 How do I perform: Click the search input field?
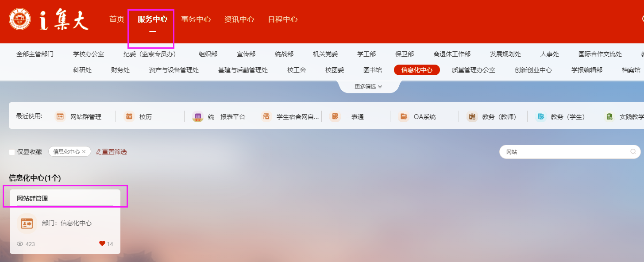tap(567, 152)
